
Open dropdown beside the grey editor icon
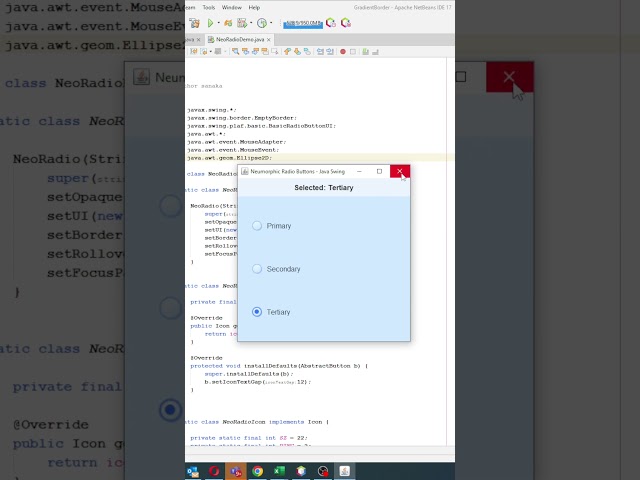coord(225,51)
